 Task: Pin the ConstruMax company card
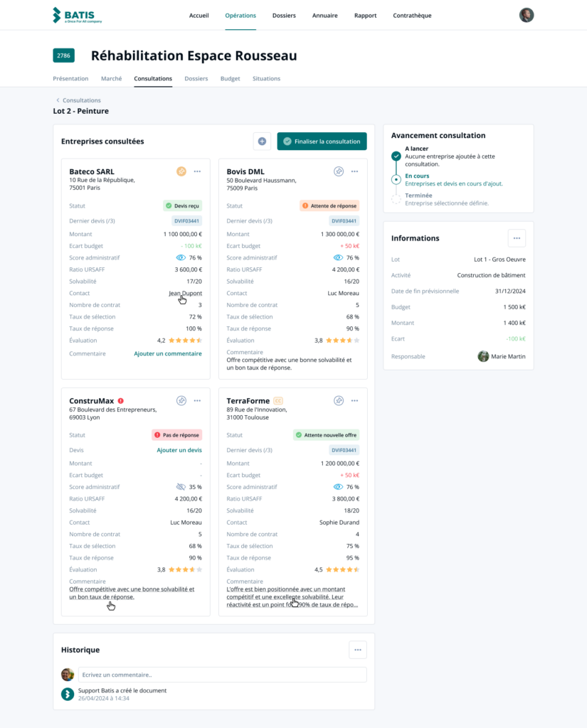point(181,401)
